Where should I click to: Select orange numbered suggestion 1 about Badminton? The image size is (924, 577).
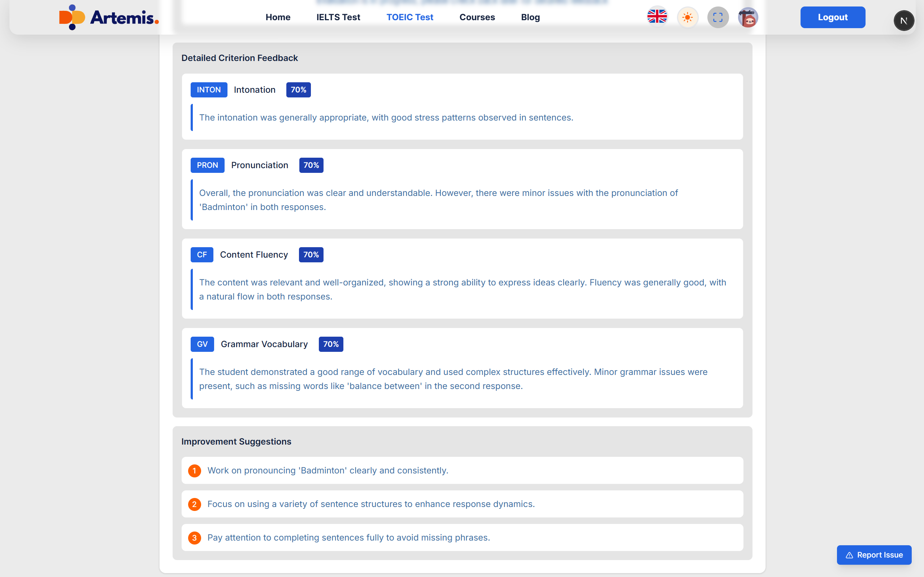[194, 471]
